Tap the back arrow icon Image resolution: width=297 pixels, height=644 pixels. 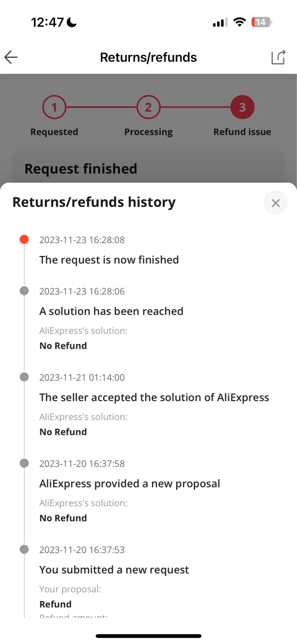11,57
